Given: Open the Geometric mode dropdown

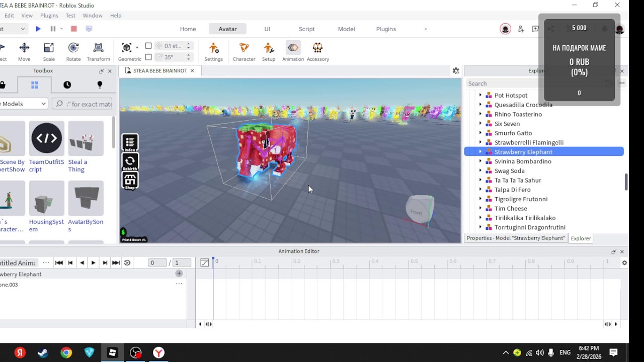Looking at the screenshot, I should (137, 47).
